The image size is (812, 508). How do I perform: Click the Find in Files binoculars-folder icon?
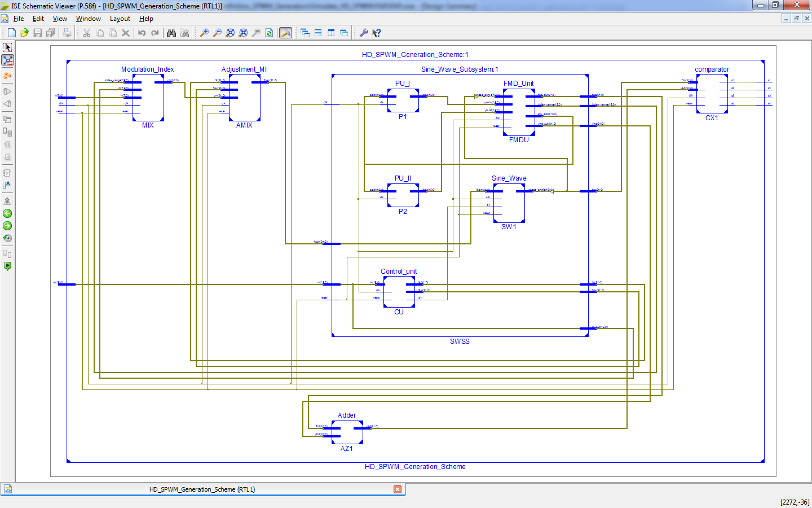184,33
